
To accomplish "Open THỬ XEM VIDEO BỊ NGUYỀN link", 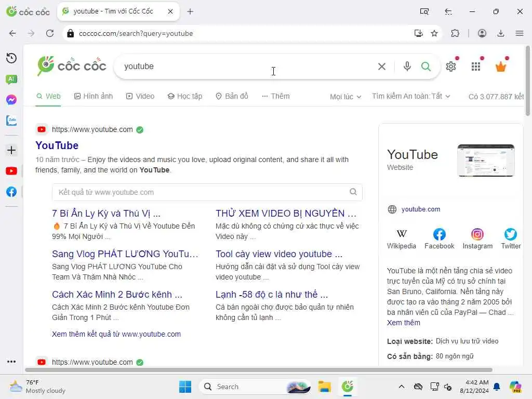I will click(x=286, y=214).
